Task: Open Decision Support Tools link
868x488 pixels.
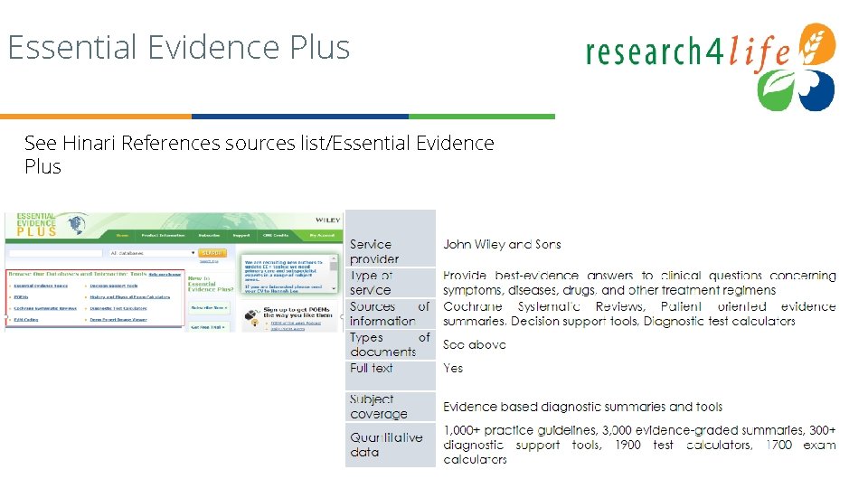Action: coord(114,286)
